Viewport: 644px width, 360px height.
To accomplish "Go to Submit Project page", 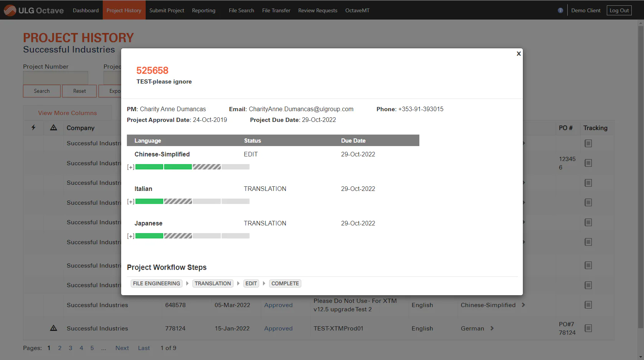I will pos(167,10).
